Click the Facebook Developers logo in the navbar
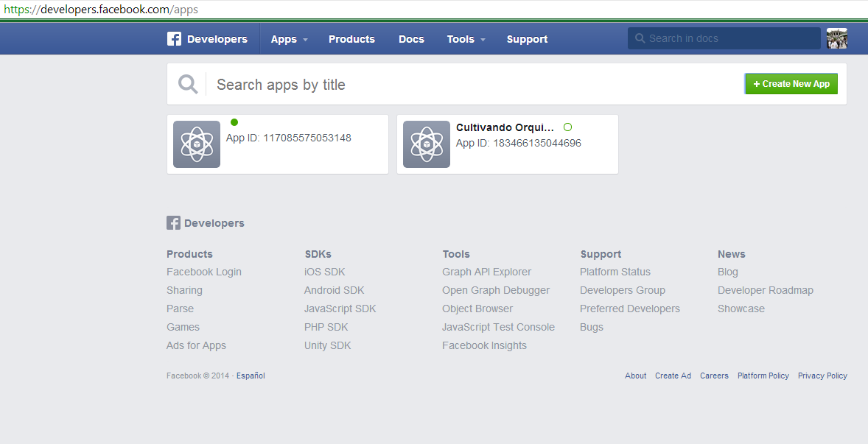Image resolution: width=868 pixels, height=444 pixels. 207,38
